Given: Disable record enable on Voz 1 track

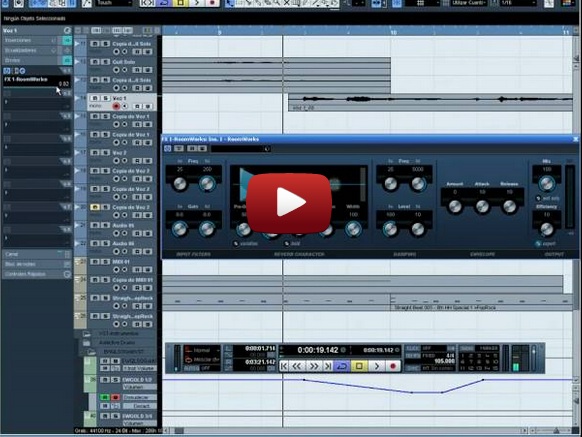Looking at the screenshot, I should point(116,107).
